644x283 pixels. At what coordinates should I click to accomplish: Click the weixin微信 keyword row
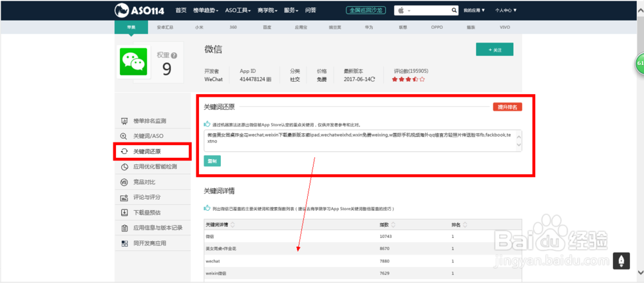coord(363,273)
